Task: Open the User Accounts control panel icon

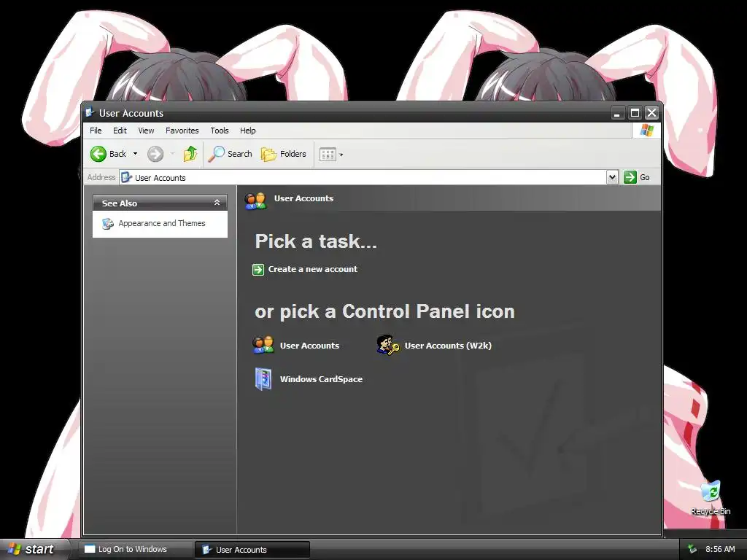Action: coord(263,345)
